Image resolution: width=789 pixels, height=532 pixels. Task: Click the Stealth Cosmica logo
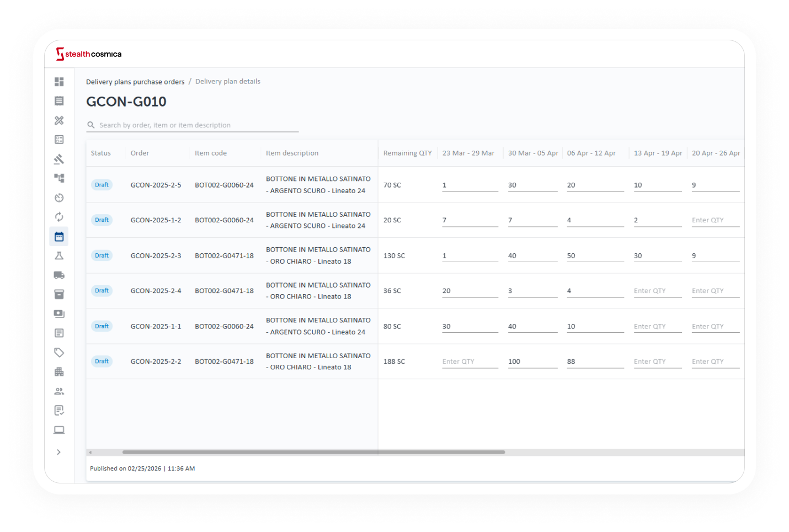coord(89,54)
